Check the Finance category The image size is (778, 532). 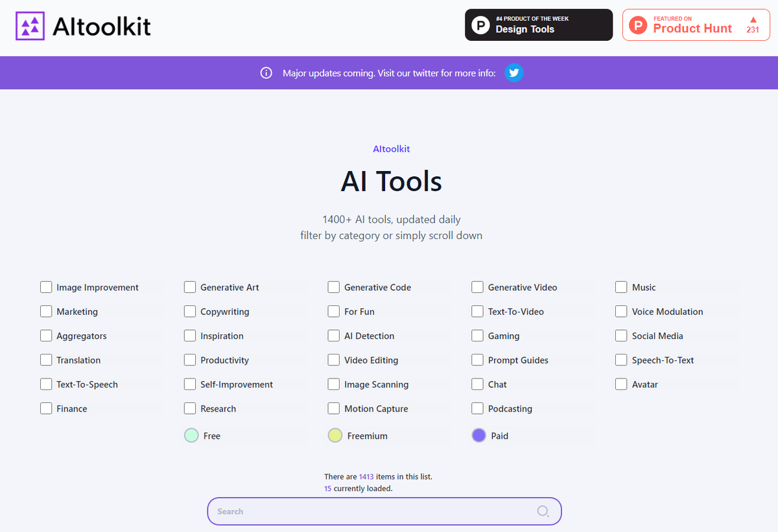[x=46, y=409]
